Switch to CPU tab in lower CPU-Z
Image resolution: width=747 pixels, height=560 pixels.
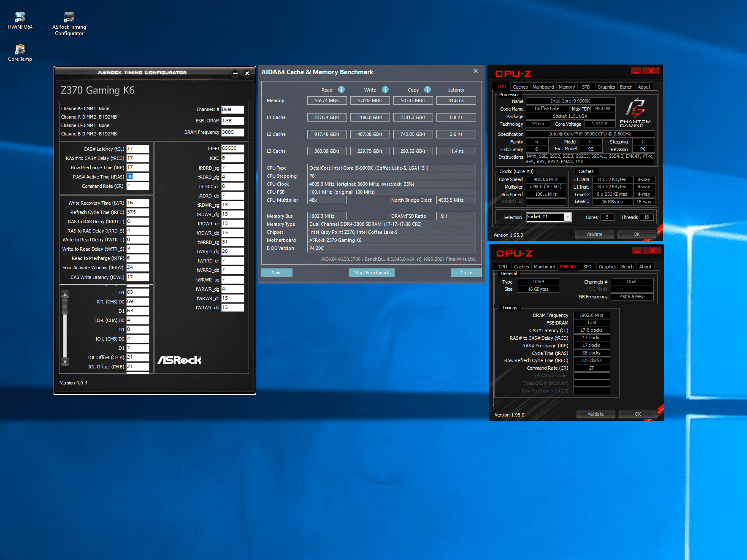[x=503, y=267]
